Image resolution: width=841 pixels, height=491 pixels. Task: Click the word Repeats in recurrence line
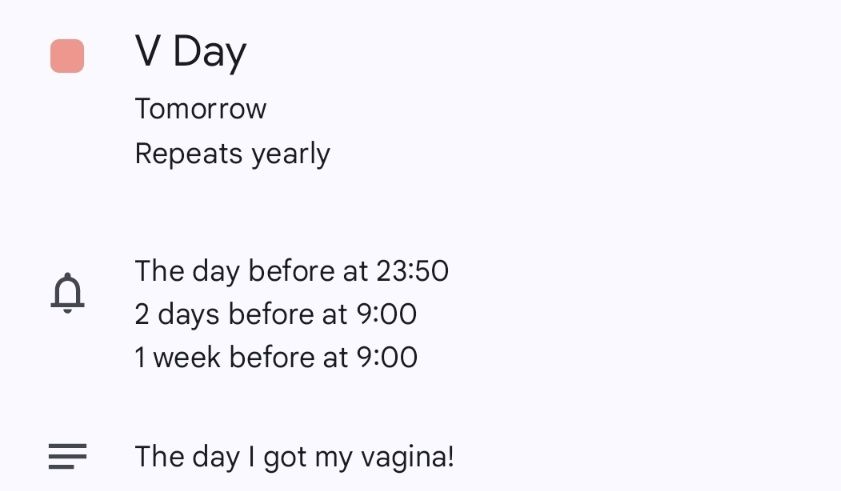pyautogui.click(x=189, y=155)
